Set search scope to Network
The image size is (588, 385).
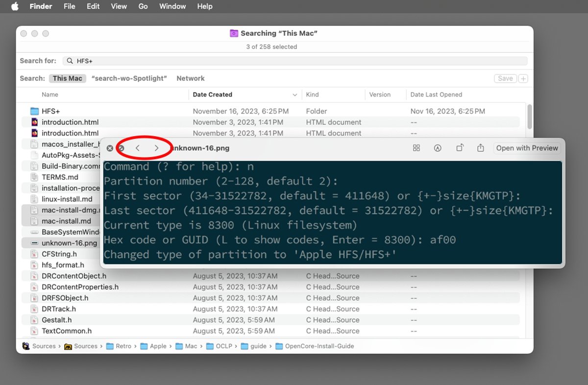[191, 78]
